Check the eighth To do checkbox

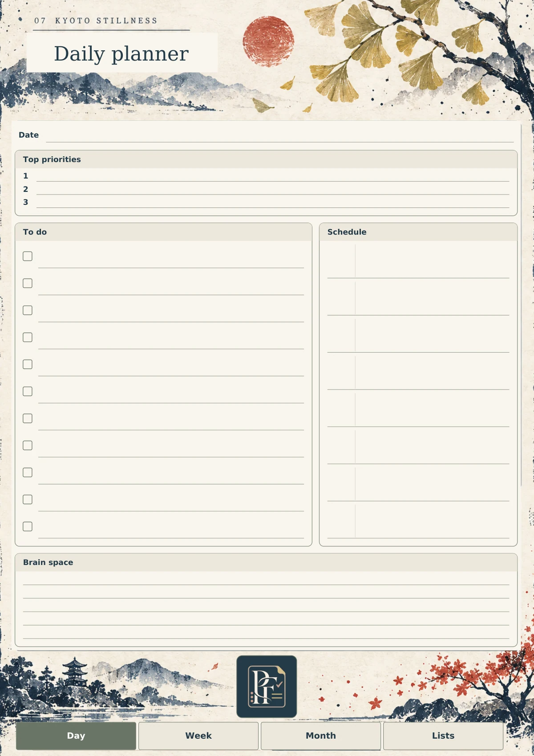coord(28,445)
